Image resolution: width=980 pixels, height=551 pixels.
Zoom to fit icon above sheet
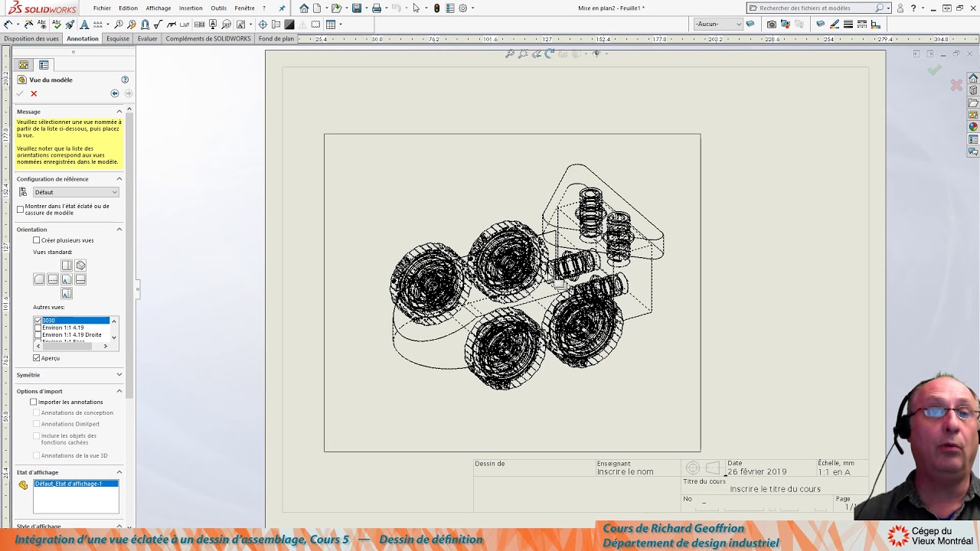(x=510, y=54)
